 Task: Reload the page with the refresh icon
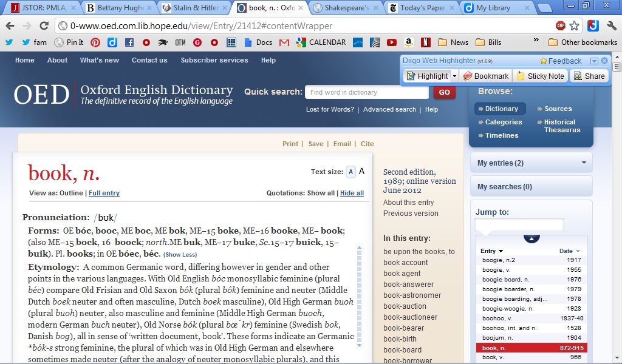pyautogui.click(x=44, y=26)
